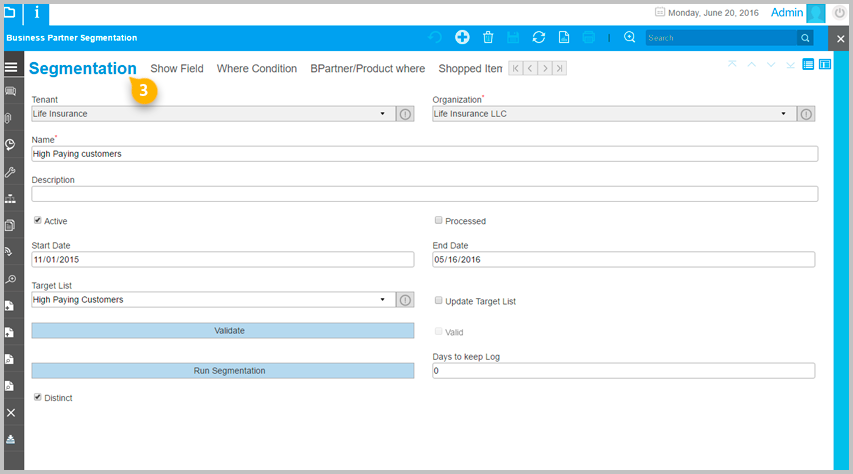Open the Report document icon in the toolbar
The image size is (853, 474).
point(564,37)
